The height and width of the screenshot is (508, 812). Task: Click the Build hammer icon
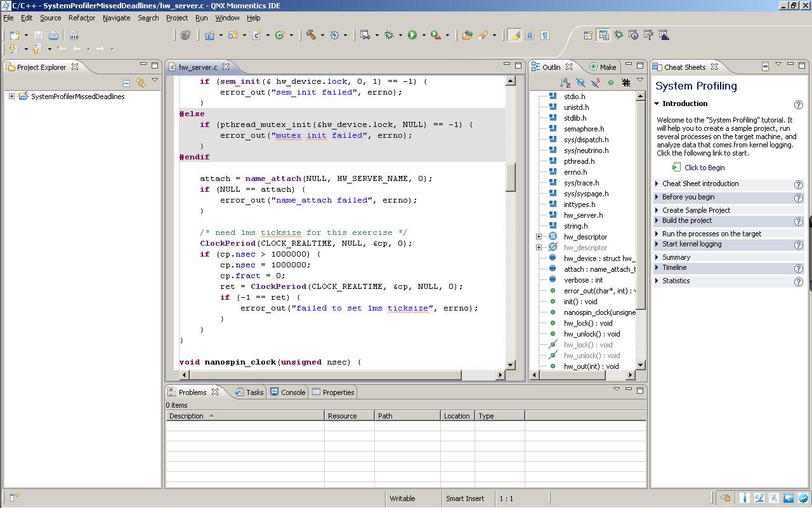pyautogui.click(x=311, y=36)
